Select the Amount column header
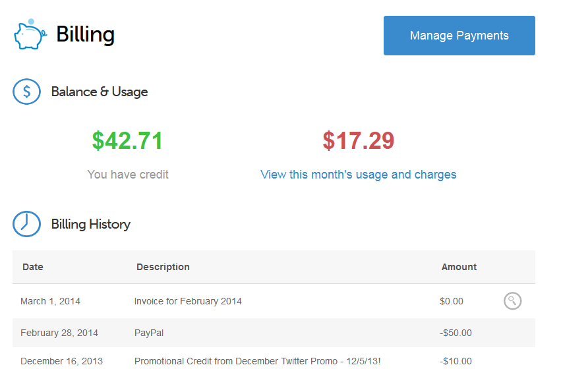The height and width of the screenshot is (392, 561). [459, 267]
